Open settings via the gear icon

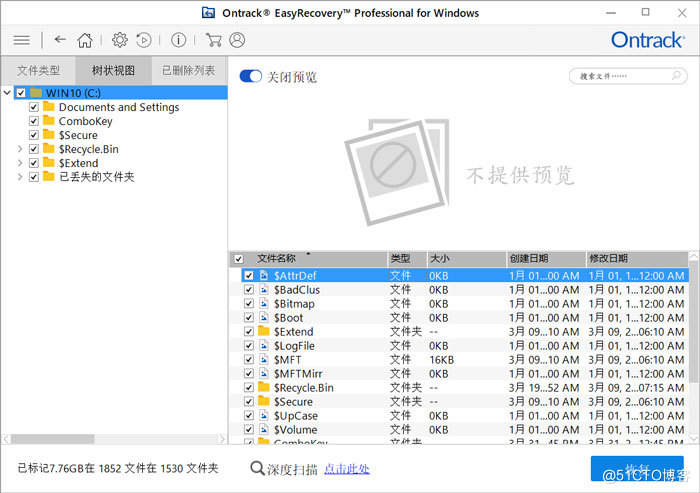click(120, 40)
